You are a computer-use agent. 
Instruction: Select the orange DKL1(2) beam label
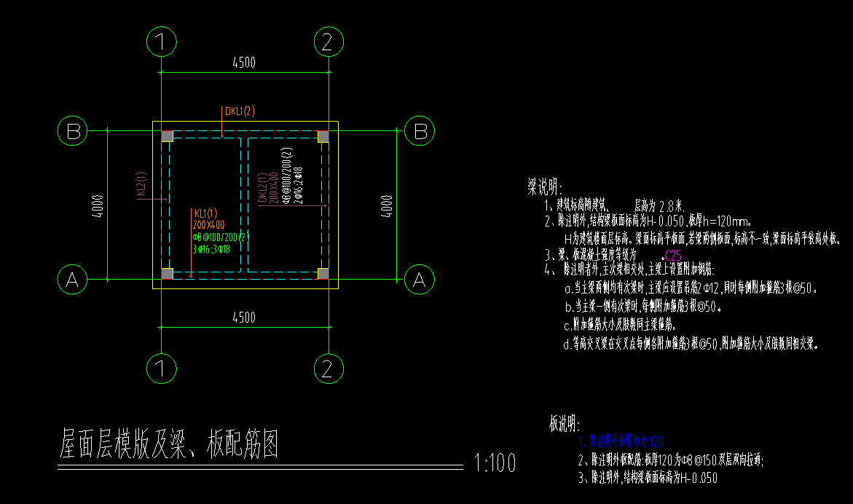[240, 111]
